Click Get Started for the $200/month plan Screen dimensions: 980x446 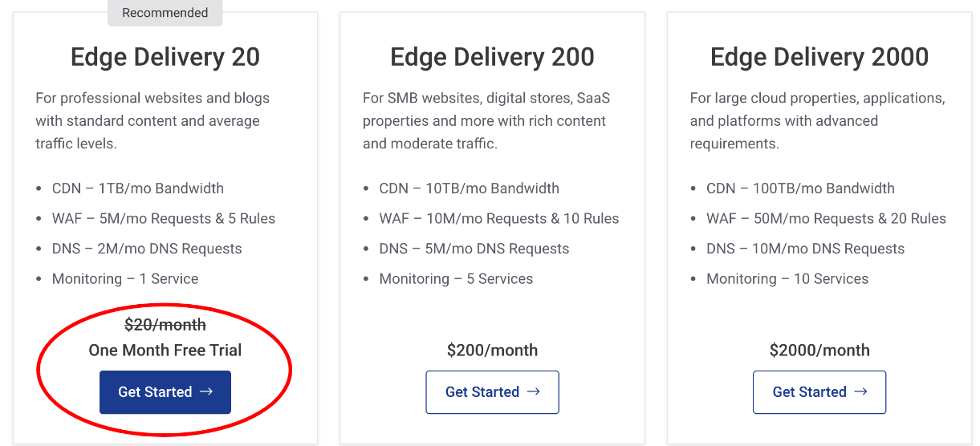(x=492, y=392)
